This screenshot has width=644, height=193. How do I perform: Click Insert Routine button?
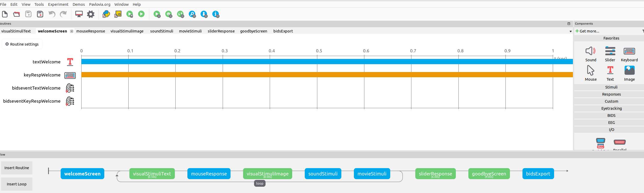pyautogui.click(x=17, y=168)
